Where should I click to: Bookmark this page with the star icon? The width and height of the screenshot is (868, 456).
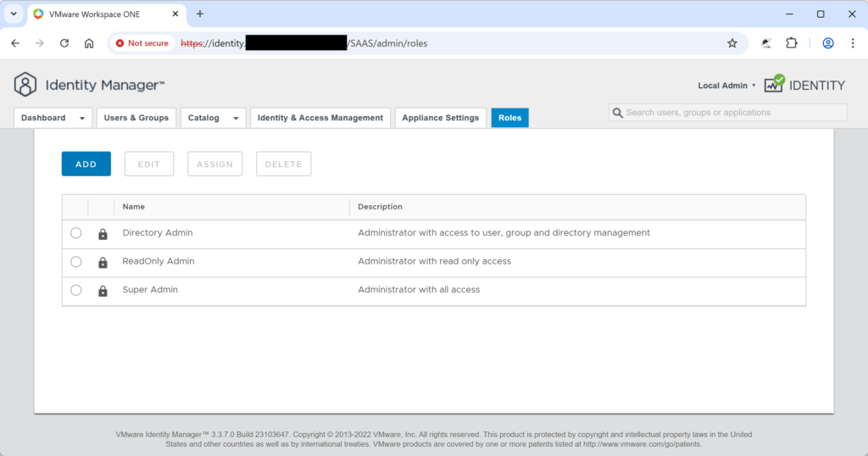(732, 43)
